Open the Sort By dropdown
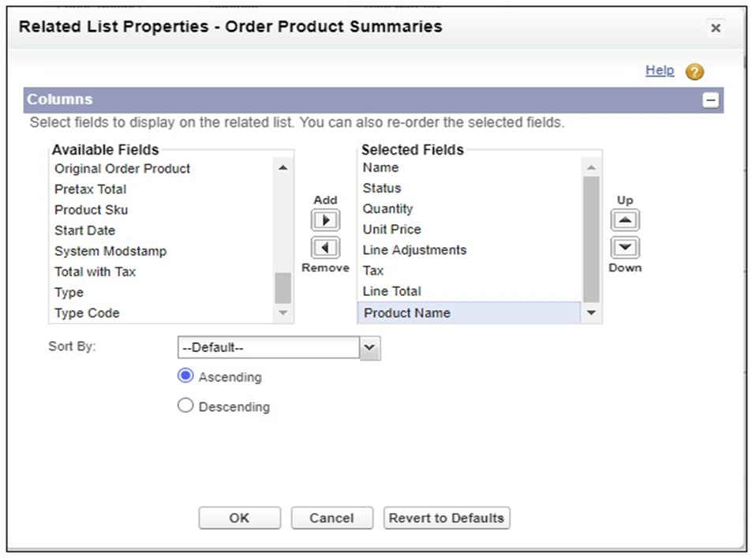 point(370,348)
